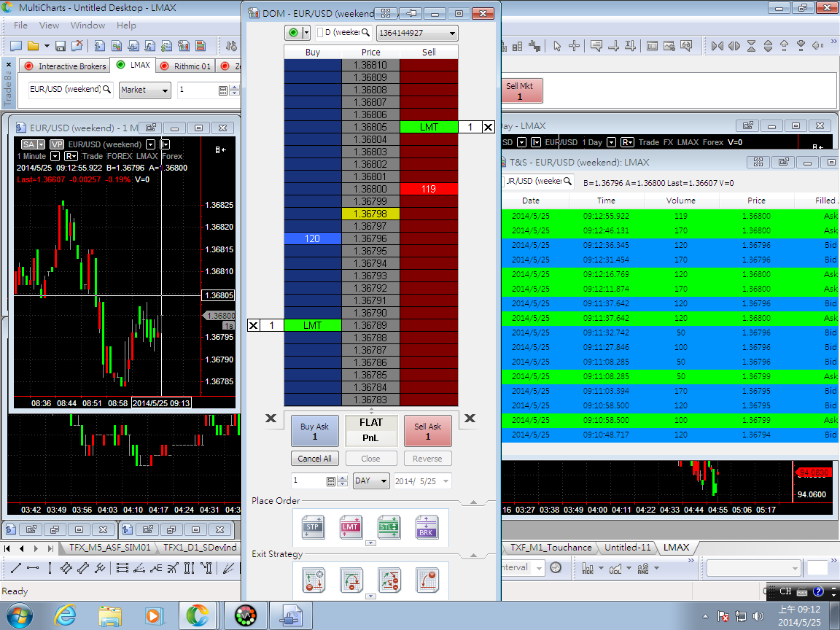
Task: Cancel the buy LMT order at 1.36789
Action: coord(254,325)
